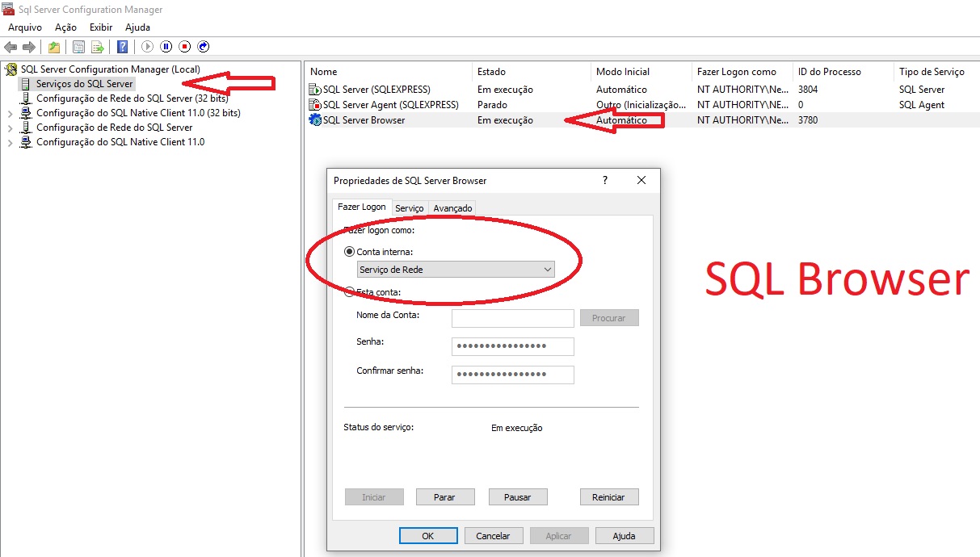Focus the Nome da Conta input field
Viewport: 980px width, 557px height.
[x=513, y=318]
